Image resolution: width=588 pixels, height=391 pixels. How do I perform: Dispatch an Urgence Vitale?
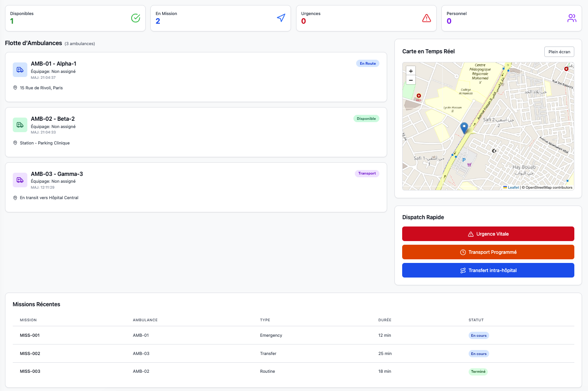488,234
